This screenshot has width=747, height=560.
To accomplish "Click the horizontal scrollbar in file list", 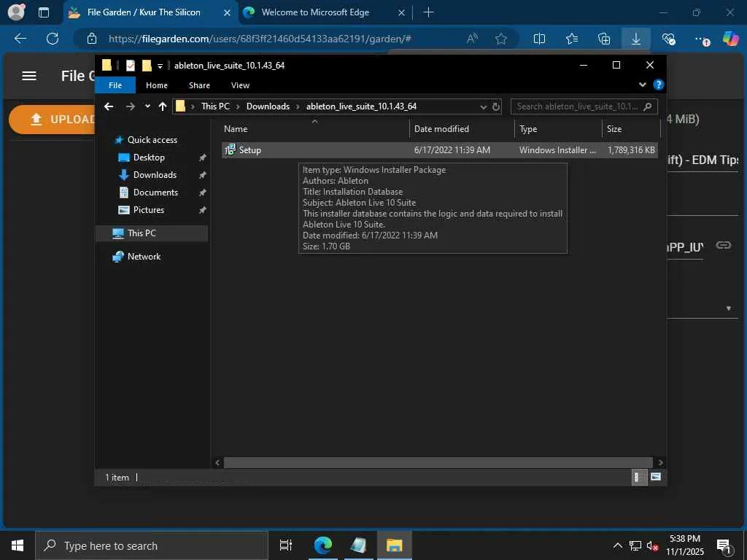I will point(438,462).
